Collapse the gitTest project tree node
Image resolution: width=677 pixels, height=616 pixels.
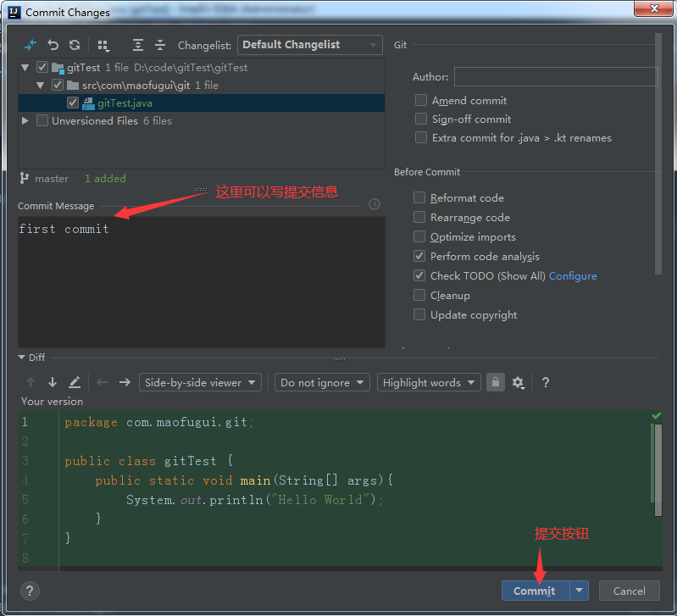point(25,67)
